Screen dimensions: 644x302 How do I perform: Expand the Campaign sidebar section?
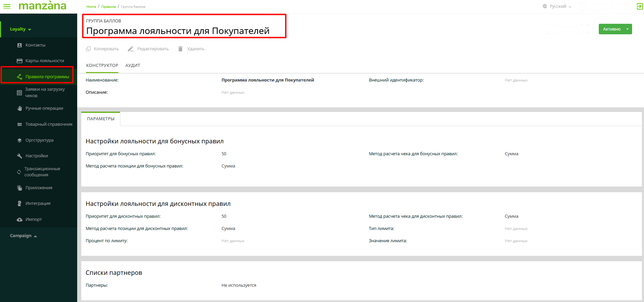pyautogui.click(x=23, y=236)
